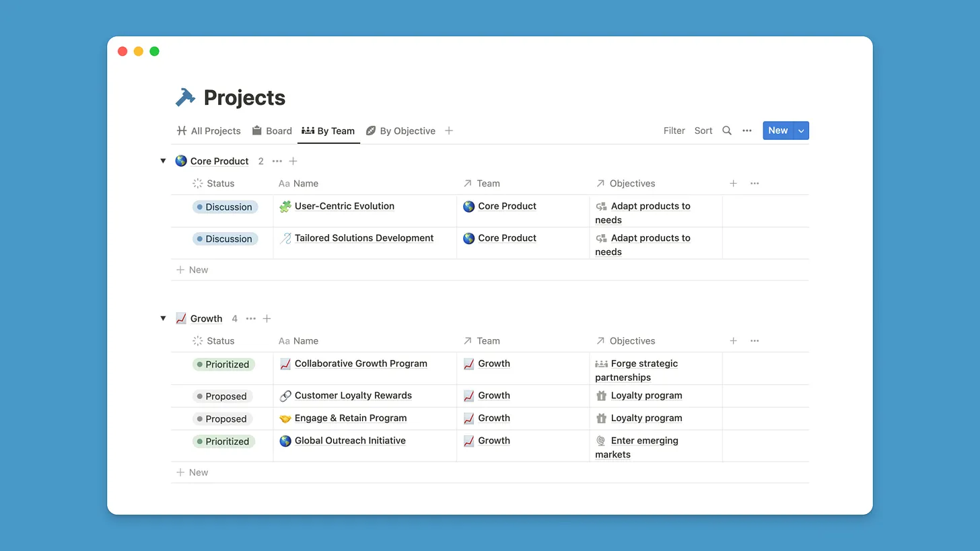Add a property column in the Growth table

[x=733, y=340]
